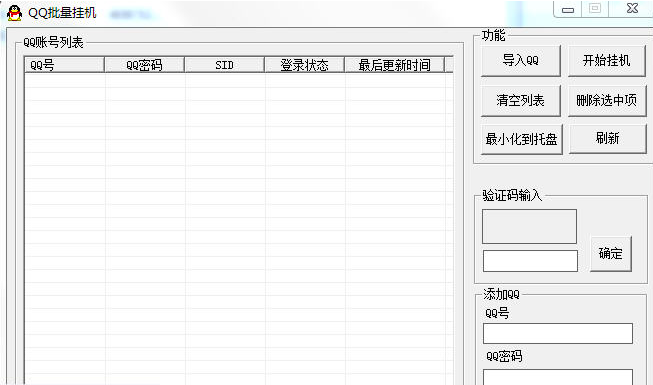Start idling with 开始挂机 button
653x385 pixels.
[606, 60]
